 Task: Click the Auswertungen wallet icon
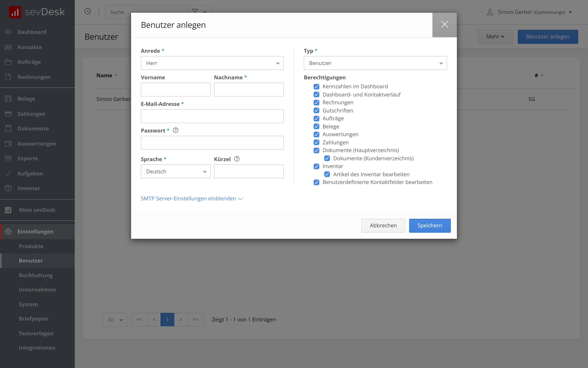pos(8,144)
